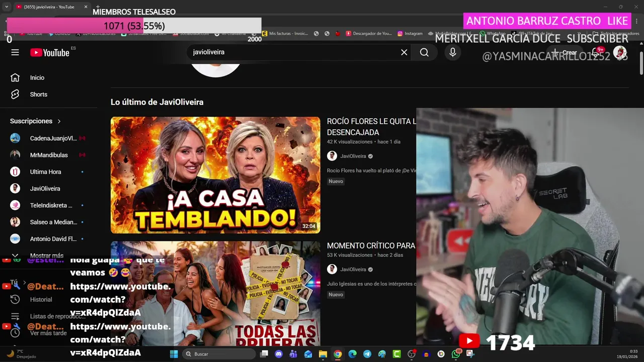The width and height of the screenshot is (644, 362).
Task: Open Microsoft Edge from the taskbar
Action: pos(352,354)
